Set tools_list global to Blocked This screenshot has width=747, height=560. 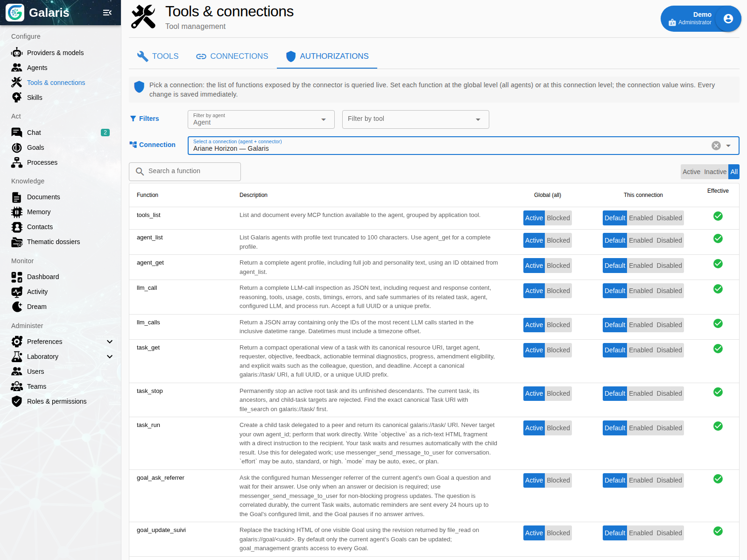(558, 218)
